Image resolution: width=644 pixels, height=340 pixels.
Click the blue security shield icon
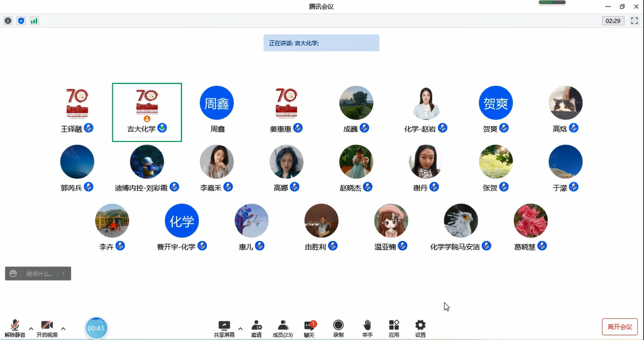[x=21, y=20]
